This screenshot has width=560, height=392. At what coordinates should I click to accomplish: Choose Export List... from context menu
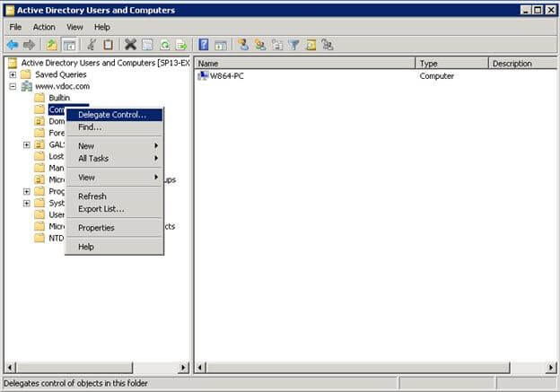pyautogui.click(x=114, y=209)
